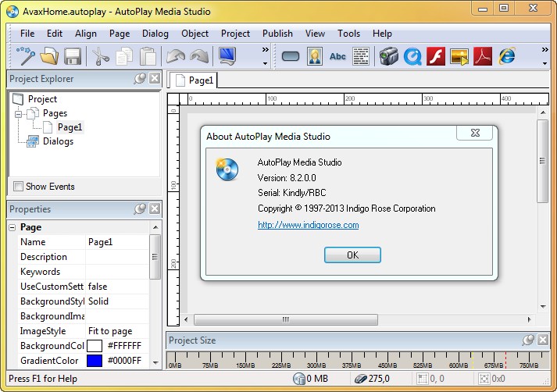Pin the Properties panel
The image size is (557, 392).
[x=140, y=208]
